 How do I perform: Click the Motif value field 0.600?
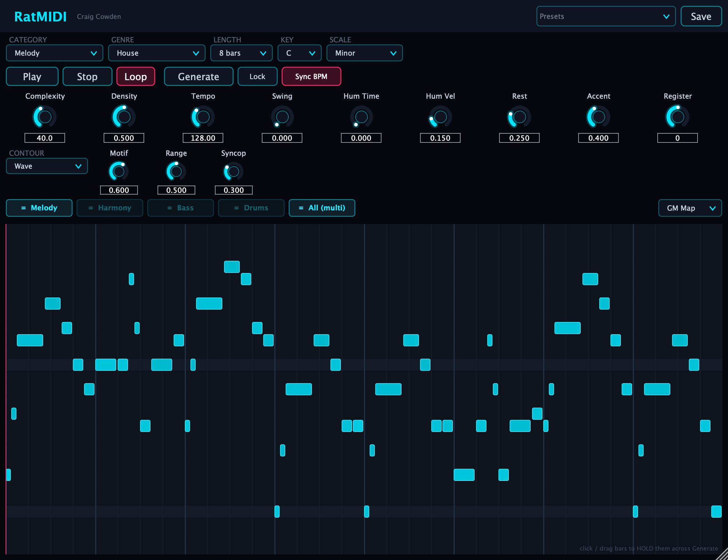[119, 190]
